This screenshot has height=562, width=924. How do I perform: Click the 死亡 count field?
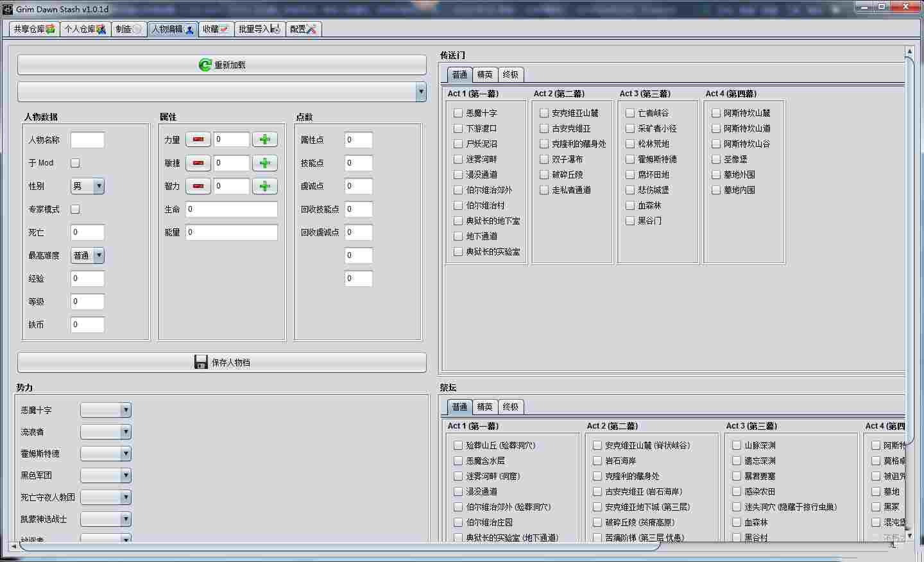point(87,232)
